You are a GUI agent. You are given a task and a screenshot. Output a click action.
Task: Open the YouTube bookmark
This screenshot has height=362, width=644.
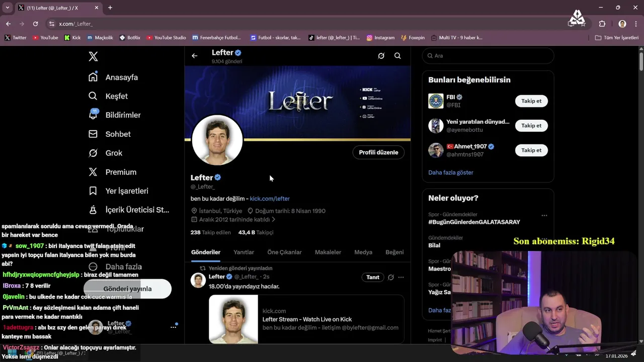click(x=45, y=38)
